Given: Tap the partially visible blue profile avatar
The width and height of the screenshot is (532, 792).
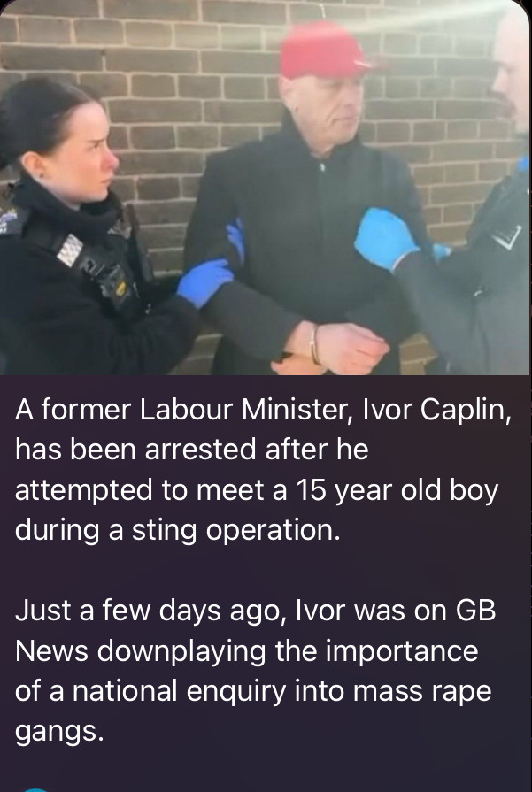Looking at the screenshot, I should [x=35, y=789].
